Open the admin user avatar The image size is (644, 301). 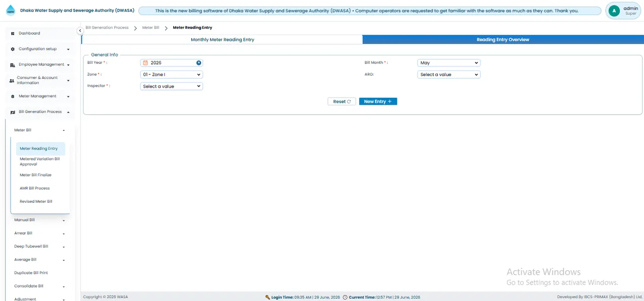(x=613, y=11)
